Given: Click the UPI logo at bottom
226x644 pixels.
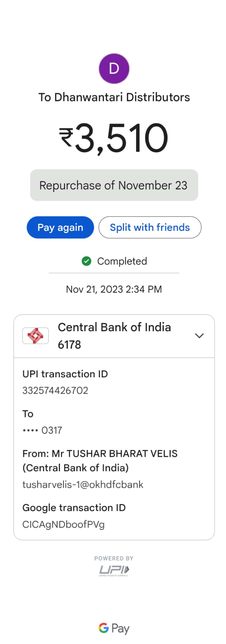Looking at the screenshot, I should tap(114, 571).
